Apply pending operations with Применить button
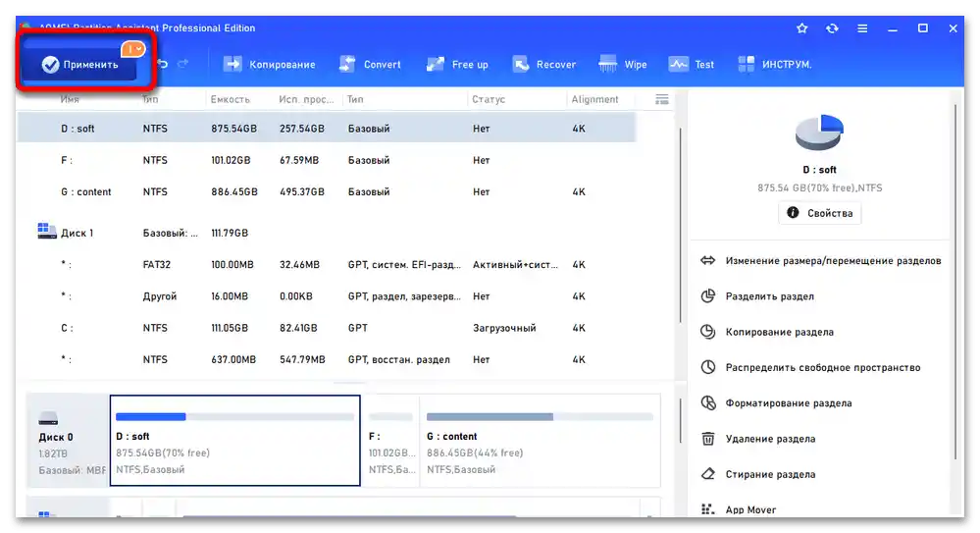 78,65
